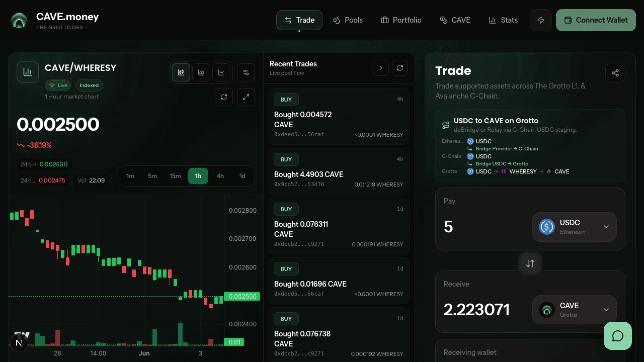
Task: Click the Bridge USDC → Grotto link
Action: coord(502,164)
